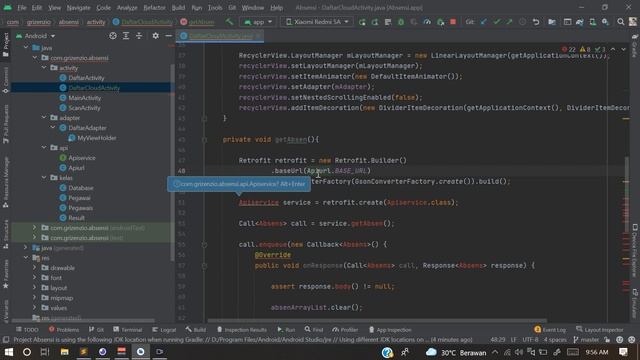Viewport: 640px width, 360px height.
Task: Open the Android project view dropdown
Action: [x=36, y=36]
